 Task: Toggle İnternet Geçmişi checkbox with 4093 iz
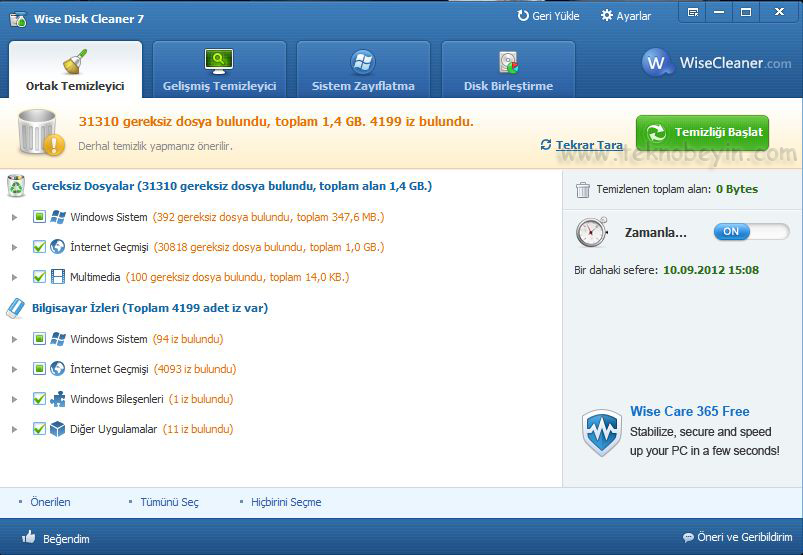pyautogui.click(x=39, y=369)
